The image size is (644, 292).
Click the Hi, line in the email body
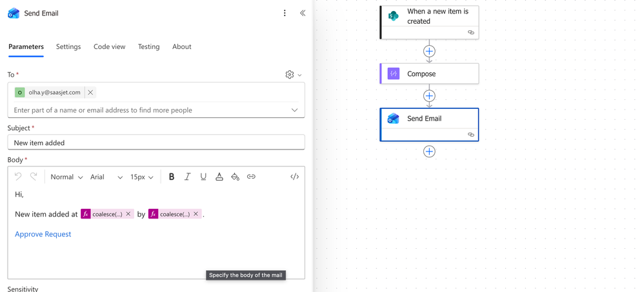tap(19, 195)
